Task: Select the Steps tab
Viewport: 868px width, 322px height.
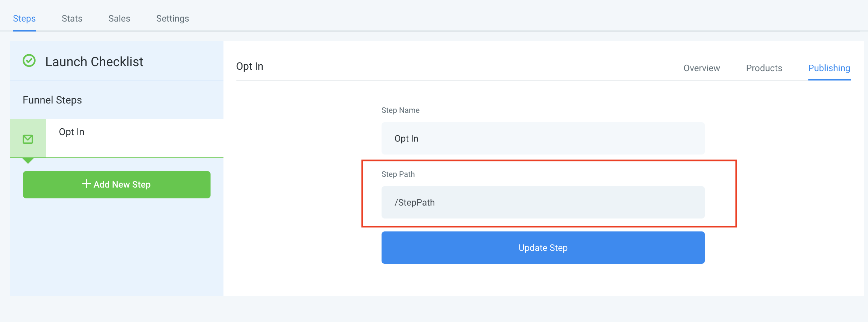Action: coord(24,19)
